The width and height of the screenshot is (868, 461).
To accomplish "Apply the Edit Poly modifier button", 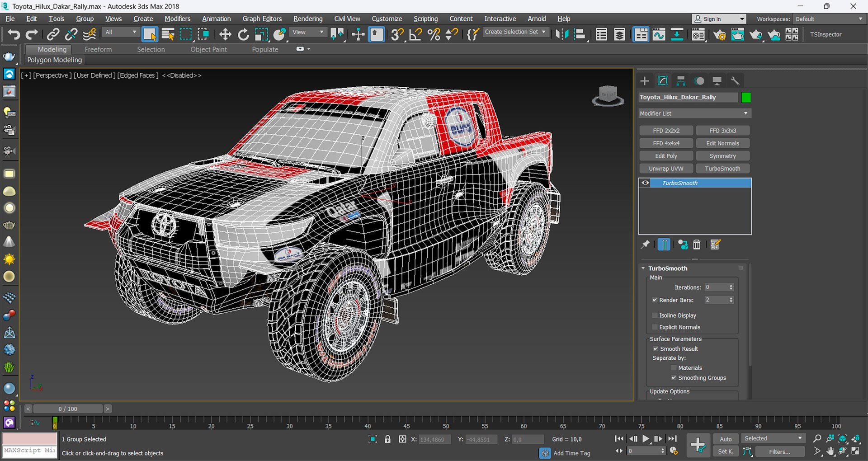I will pos(666,156).
